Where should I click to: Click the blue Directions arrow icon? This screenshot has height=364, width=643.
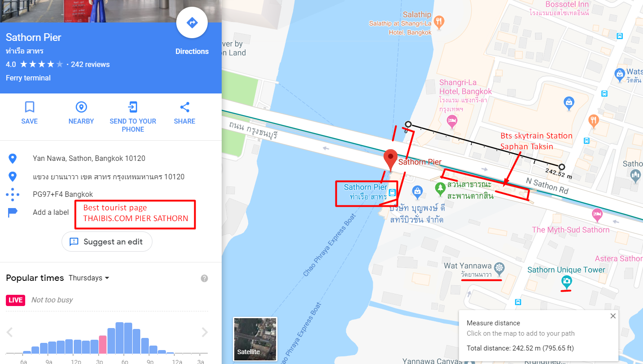pos(192,22)
